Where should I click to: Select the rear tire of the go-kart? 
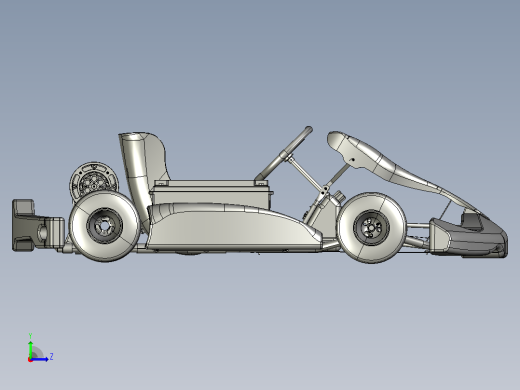(x=105, y=226)
